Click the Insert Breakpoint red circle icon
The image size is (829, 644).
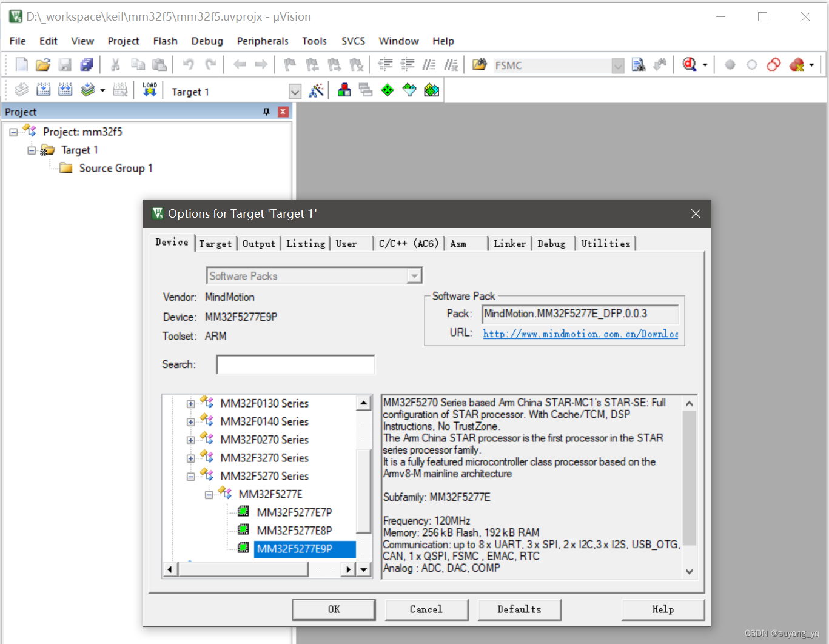pyautogui.click(x=730, y=64)
